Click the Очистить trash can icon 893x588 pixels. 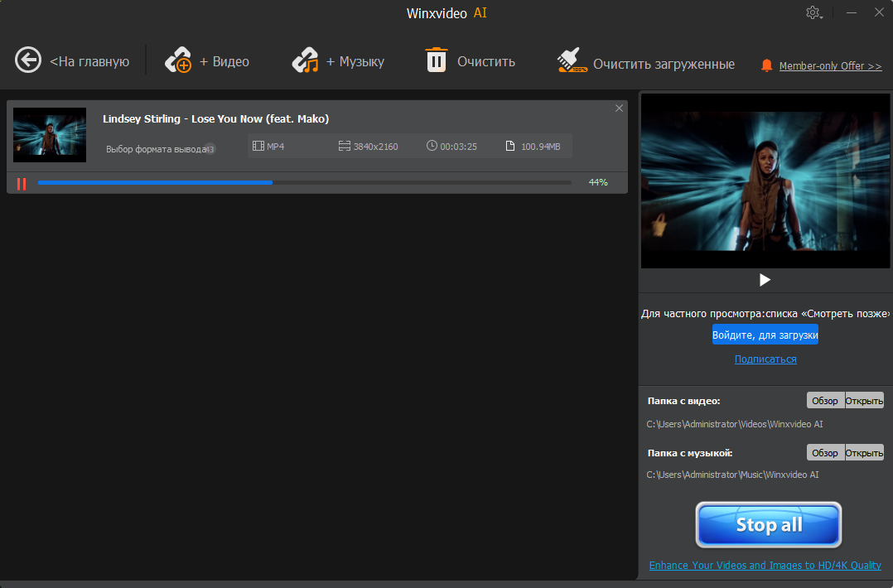pos(437,60)
